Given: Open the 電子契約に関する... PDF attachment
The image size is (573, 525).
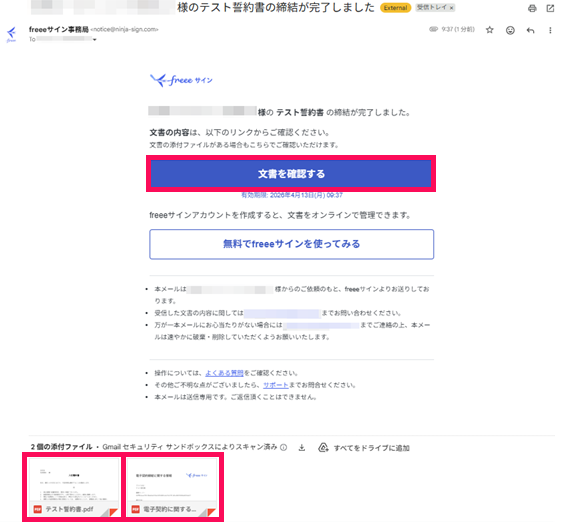Looking at the screenshot, I should tap(172, 487).
